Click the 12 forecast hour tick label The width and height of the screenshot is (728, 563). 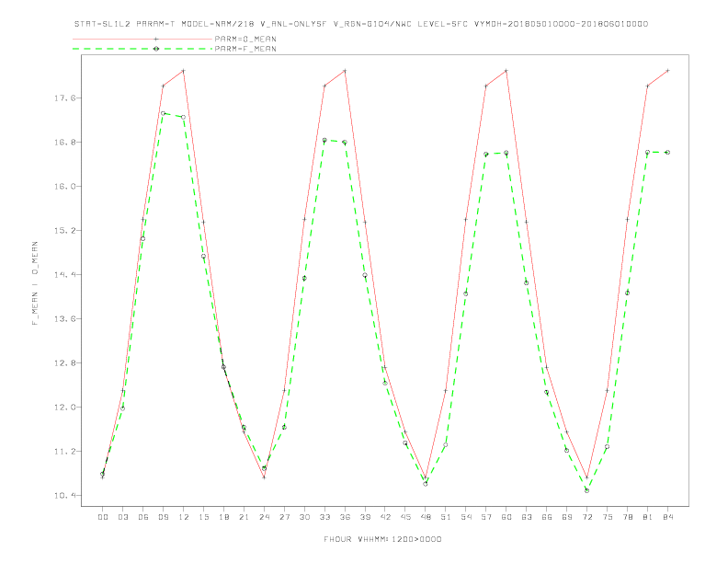click(x=184, y=517)
